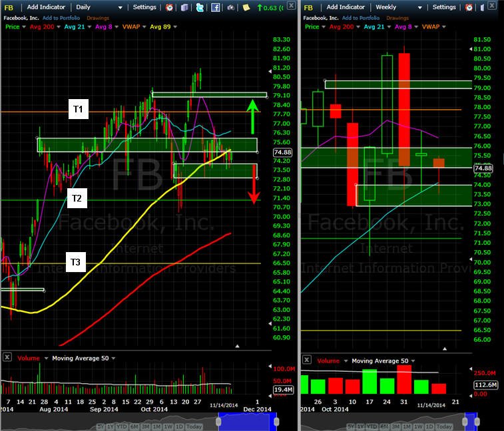Close the Daily chart panel

[x=291, y=5]
